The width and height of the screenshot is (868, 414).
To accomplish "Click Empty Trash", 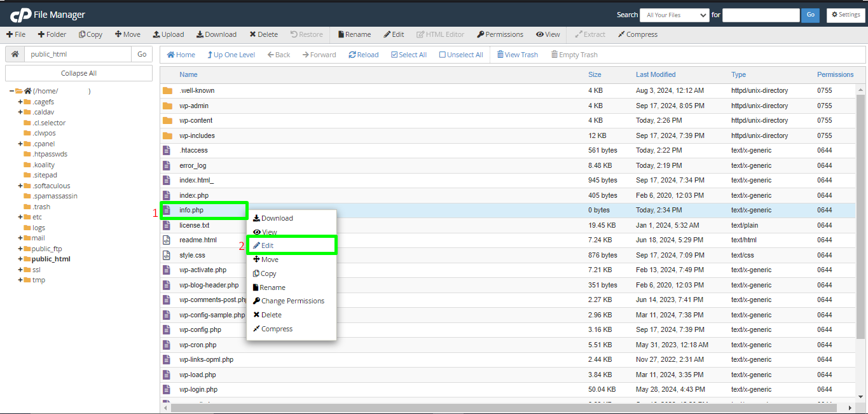I will coord(574,54).
